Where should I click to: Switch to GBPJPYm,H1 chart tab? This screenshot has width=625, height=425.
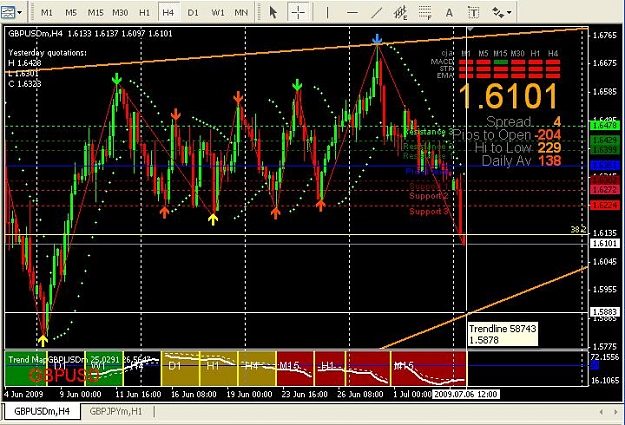(x=116, y=411)
